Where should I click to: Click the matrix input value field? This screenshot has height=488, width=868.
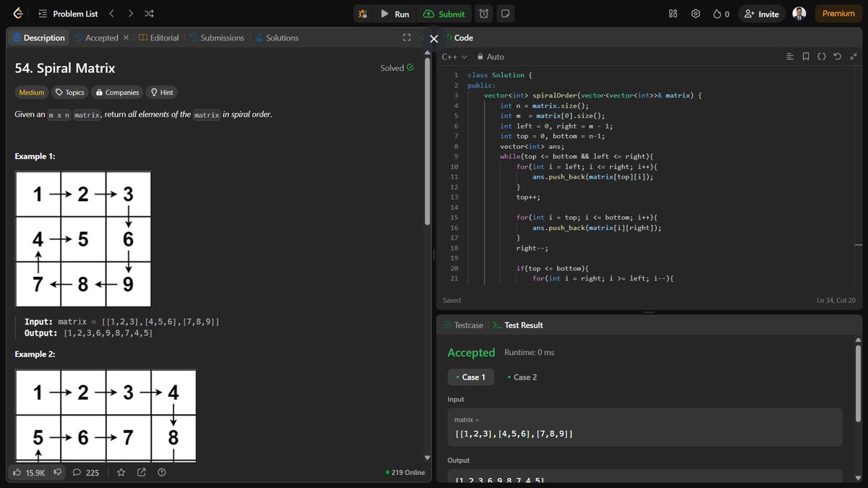coord(645,427)
